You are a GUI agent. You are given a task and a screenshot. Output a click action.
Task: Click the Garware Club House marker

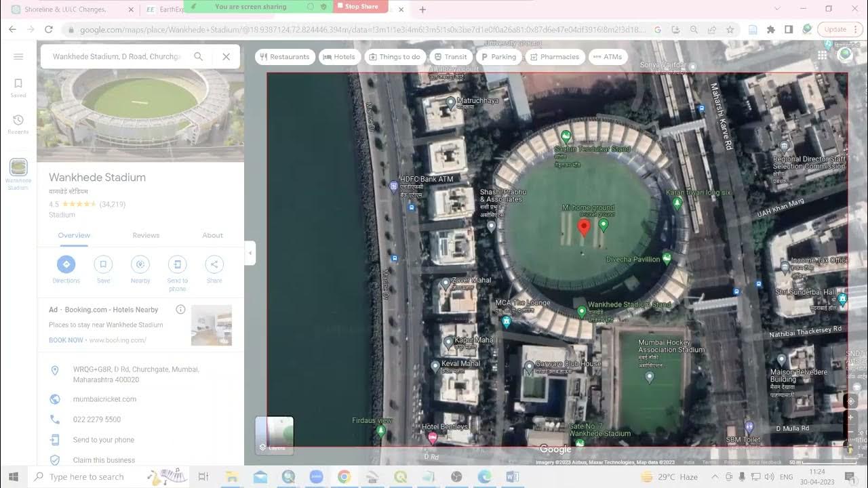pyautogui.click(x=529, y=367)
